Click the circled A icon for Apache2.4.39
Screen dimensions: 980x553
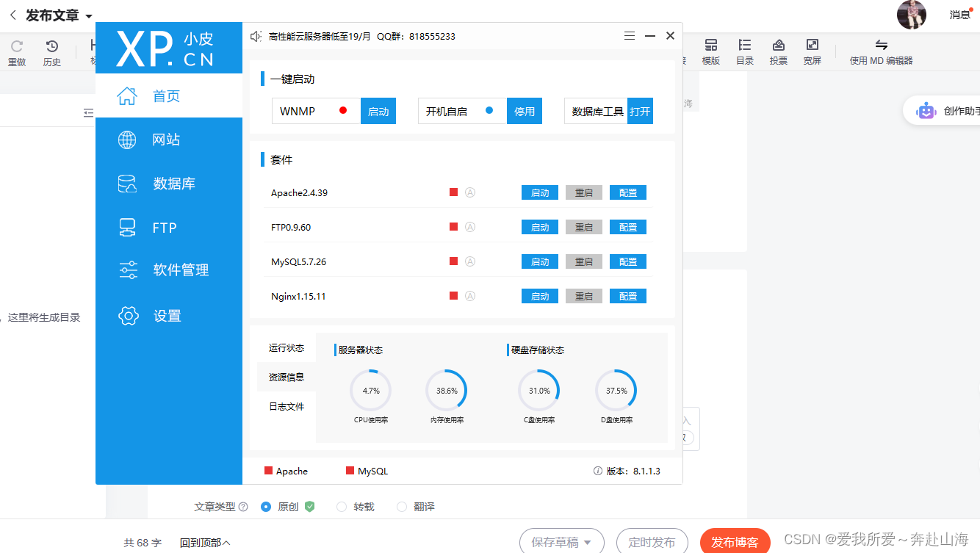click(x=470, y=192)
